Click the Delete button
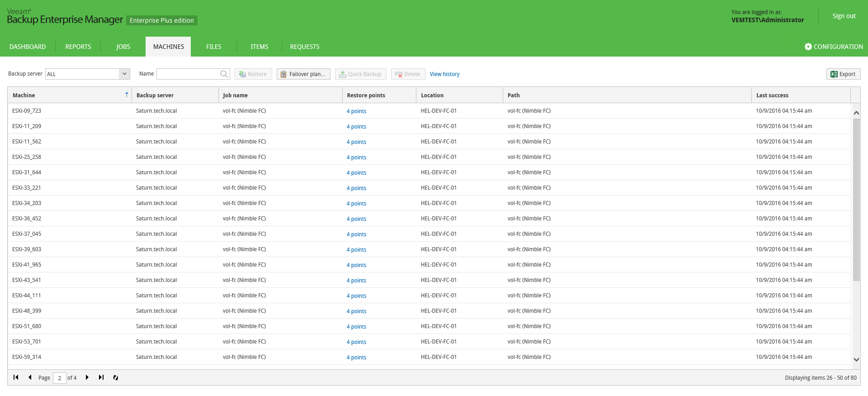Viewport: 868px width, 396px height. pos(408,74)
